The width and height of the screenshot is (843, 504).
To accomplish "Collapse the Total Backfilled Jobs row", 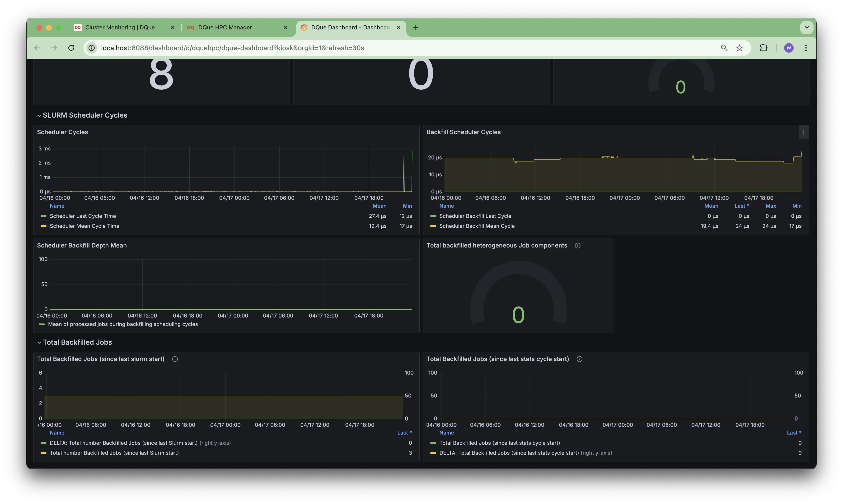I will [x=77, y=342].
